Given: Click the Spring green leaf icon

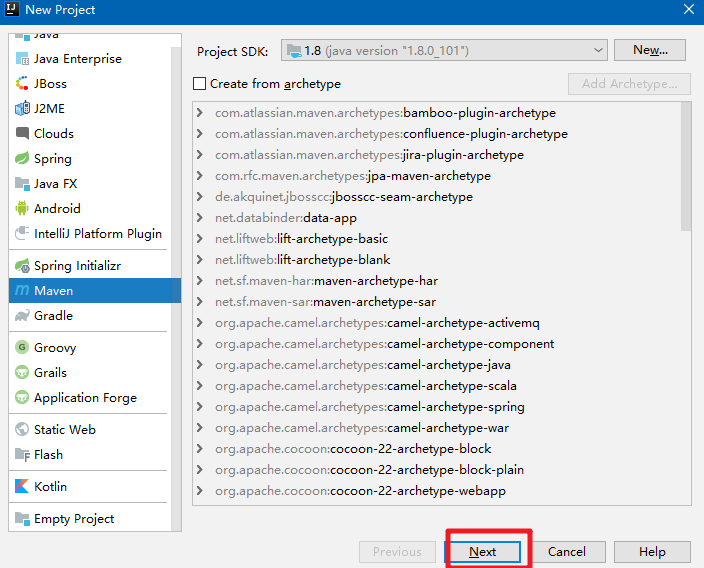Looking at the screenshot, I should 22,159.
